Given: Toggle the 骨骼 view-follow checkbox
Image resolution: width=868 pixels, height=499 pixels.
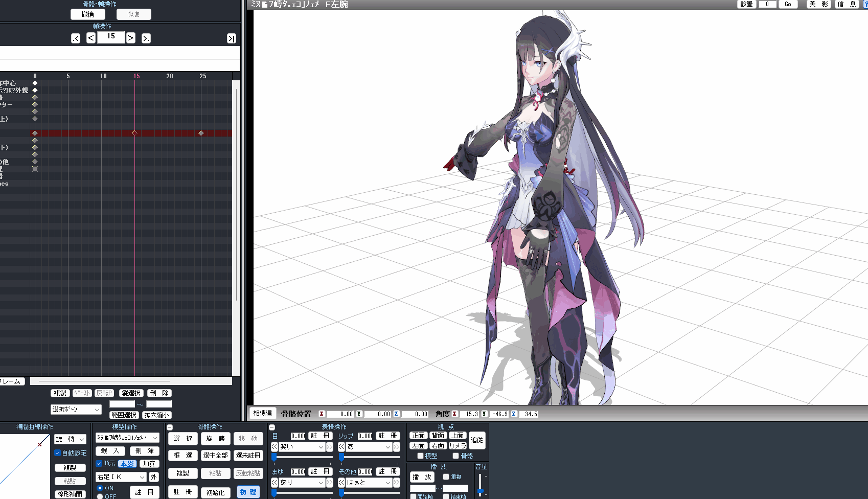Looking at the screenshot, I should click(456, 456).
